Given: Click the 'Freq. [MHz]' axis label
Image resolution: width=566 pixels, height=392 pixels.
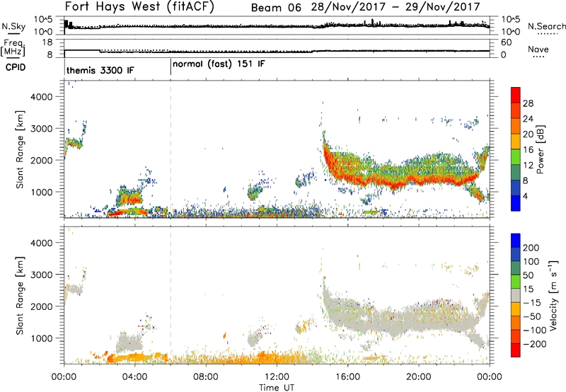Looking at the screenshot, I should pos(13,47).
